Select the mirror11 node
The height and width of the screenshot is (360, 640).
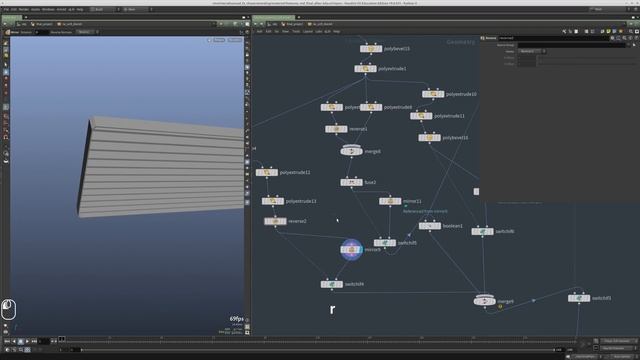[x=390, y=201]
